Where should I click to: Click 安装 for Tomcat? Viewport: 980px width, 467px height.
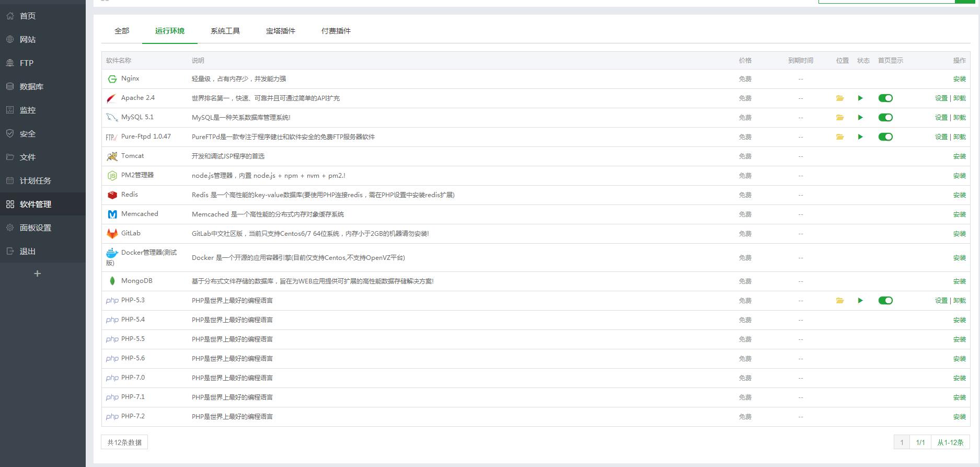pos(960,156)
